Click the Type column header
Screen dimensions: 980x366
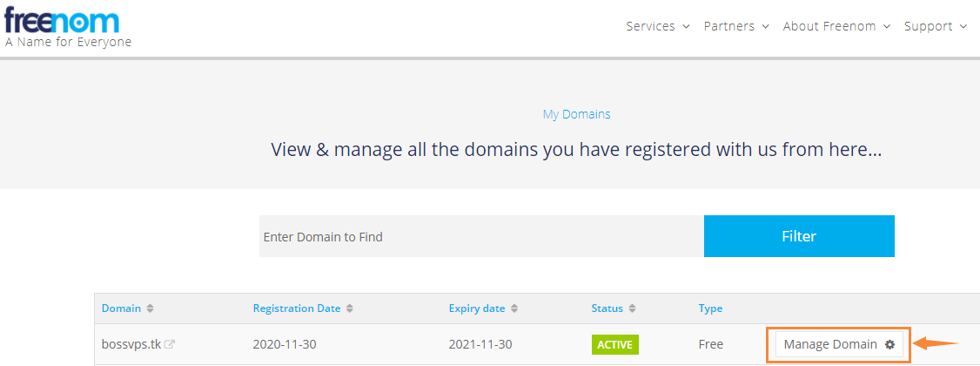click(710, 308)
